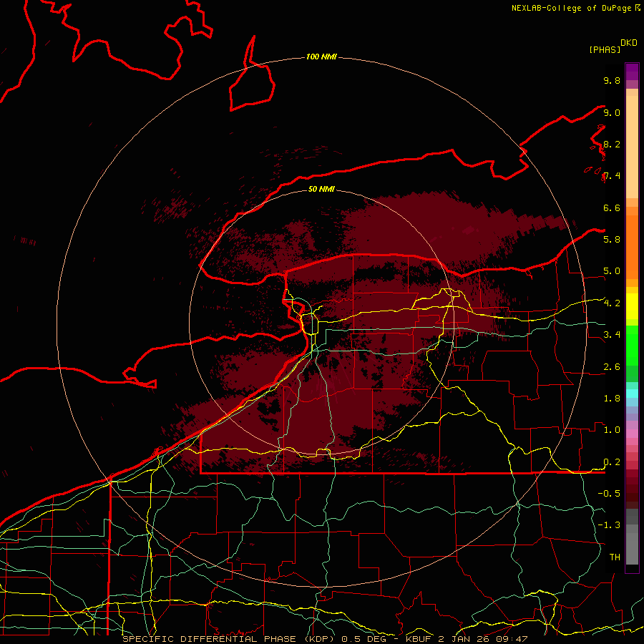Viewport: 644px width, 644px height.
Task: Click the TH threshold label
Action: click(x=615, y=557)
